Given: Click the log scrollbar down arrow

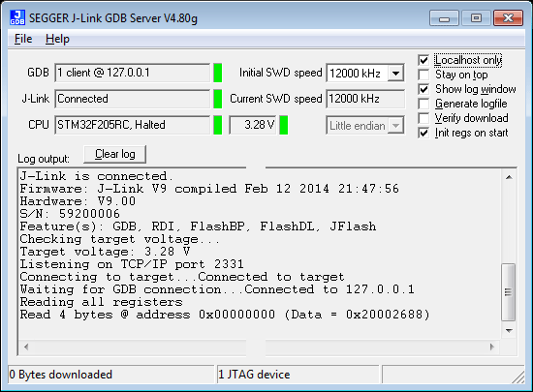Looking at the screenshot, I should pos(509,330).
